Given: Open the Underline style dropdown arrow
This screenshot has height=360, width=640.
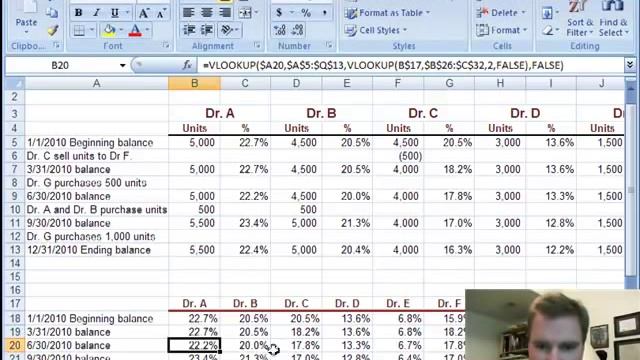Looking at the screenshot, I should point(127,13).
